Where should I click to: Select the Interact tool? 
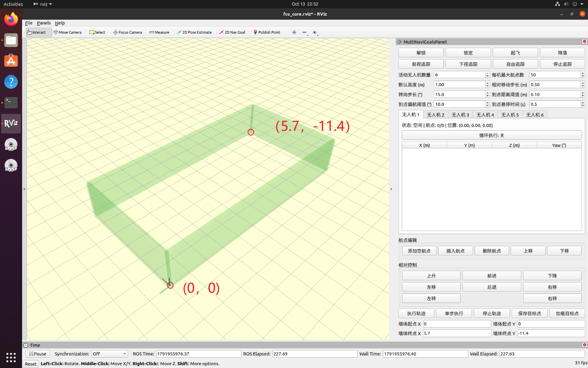point(39,32)
